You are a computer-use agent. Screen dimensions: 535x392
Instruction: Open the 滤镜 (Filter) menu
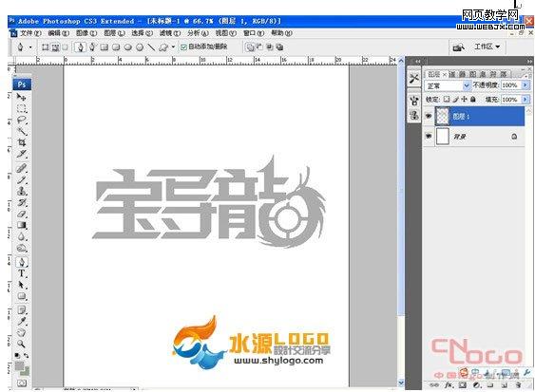click(x=170, y=33)
